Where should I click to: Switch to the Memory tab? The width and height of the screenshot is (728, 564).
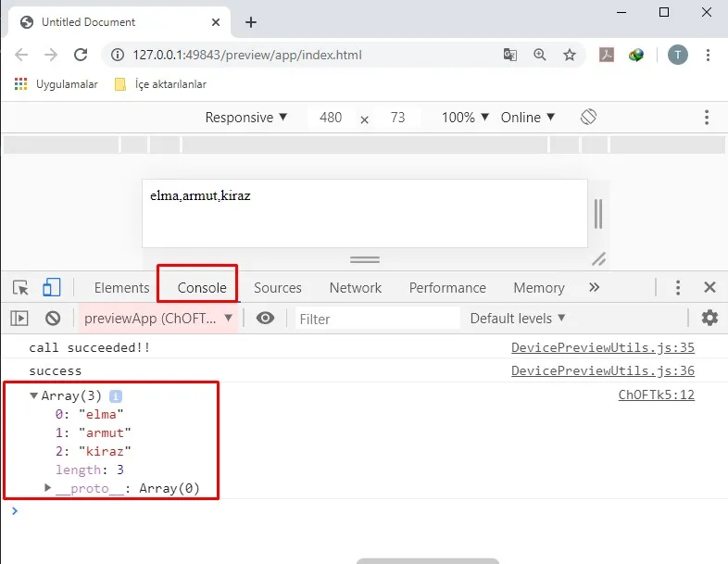tap(539, 288)
